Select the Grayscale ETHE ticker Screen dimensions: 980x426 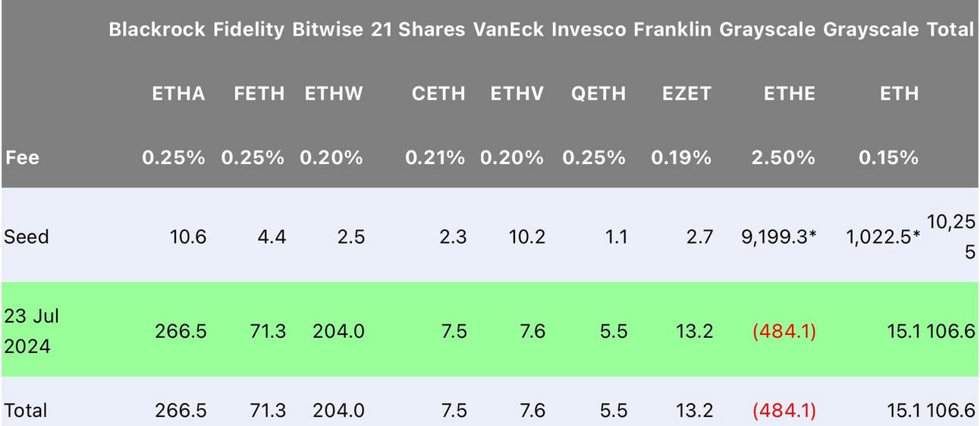790,93
